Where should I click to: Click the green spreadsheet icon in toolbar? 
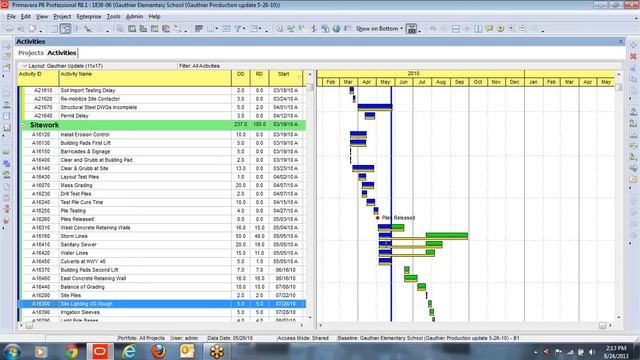(132, 29)
